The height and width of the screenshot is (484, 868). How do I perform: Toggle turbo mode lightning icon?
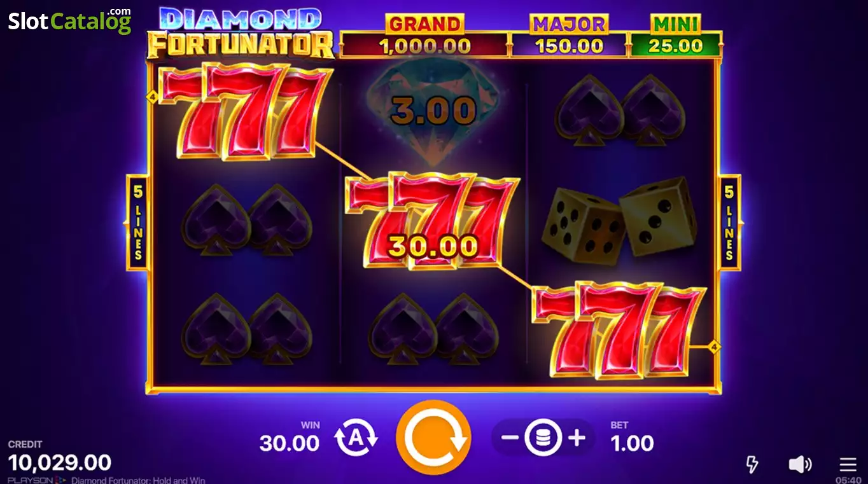[x=752, y=464]
